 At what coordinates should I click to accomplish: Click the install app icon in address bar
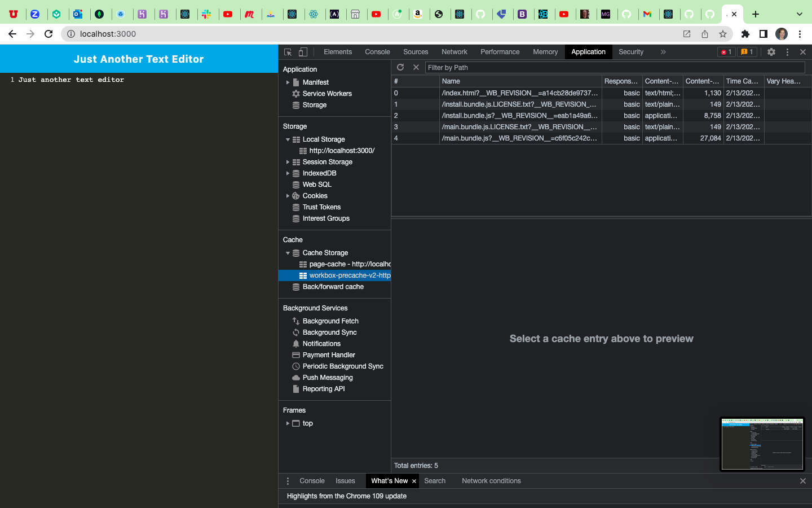tap(687, 34)
